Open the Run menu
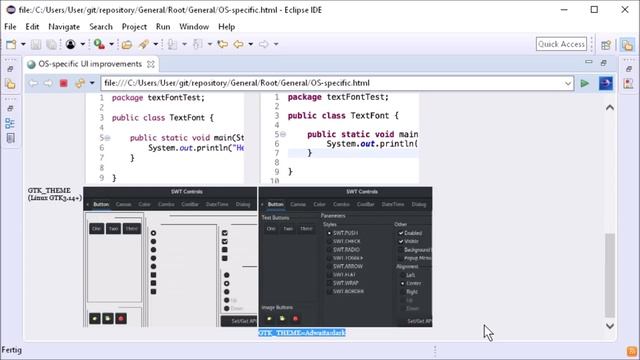Viewport: 640px width, 360px height. (x=163, y=27)
